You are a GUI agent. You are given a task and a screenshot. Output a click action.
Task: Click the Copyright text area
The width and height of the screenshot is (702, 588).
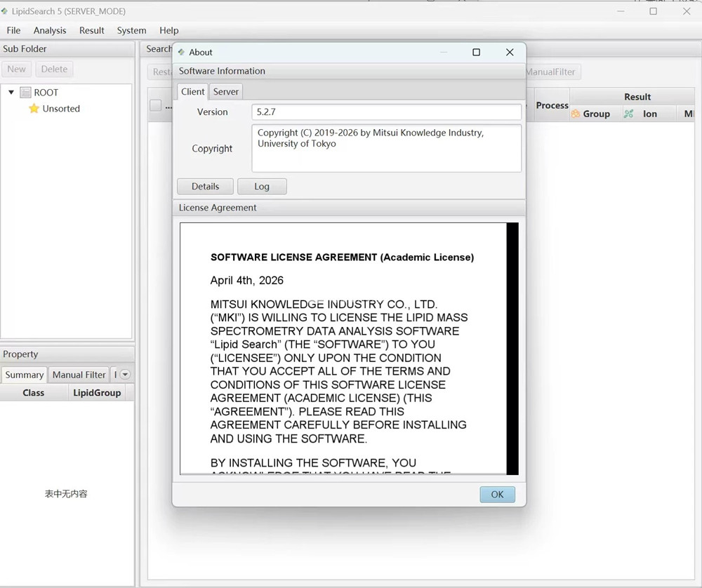(386, 148)
